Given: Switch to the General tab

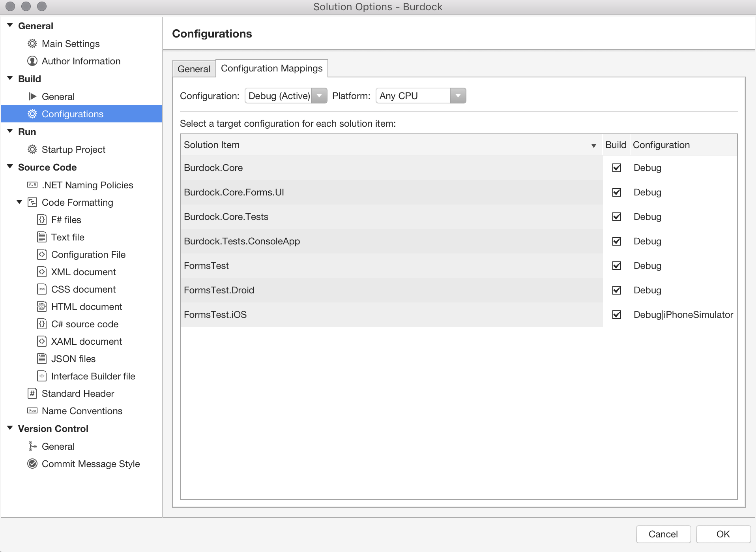Looking at the screenshot, I should pos(194,69).
